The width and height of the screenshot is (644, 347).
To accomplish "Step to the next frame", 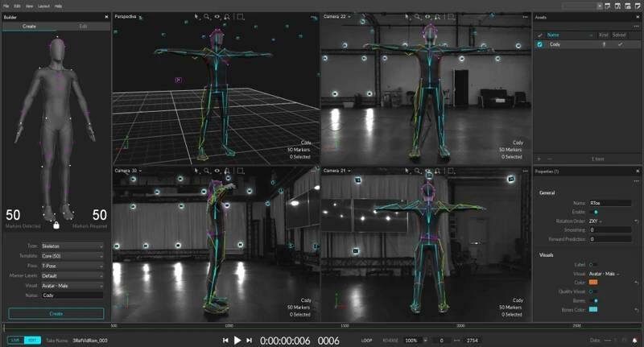I will [x=250, y=341].
